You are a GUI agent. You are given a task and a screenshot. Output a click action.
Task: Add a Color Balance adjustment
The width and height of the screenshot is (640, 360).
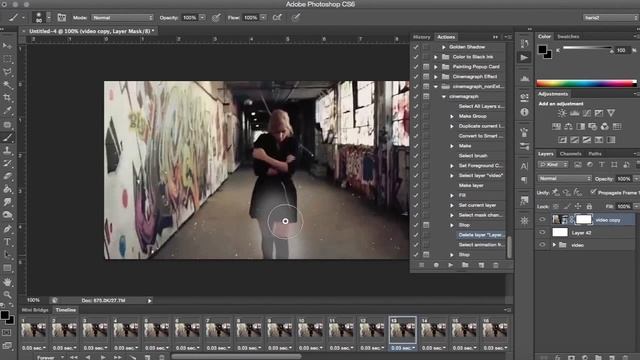coord(568,127)
